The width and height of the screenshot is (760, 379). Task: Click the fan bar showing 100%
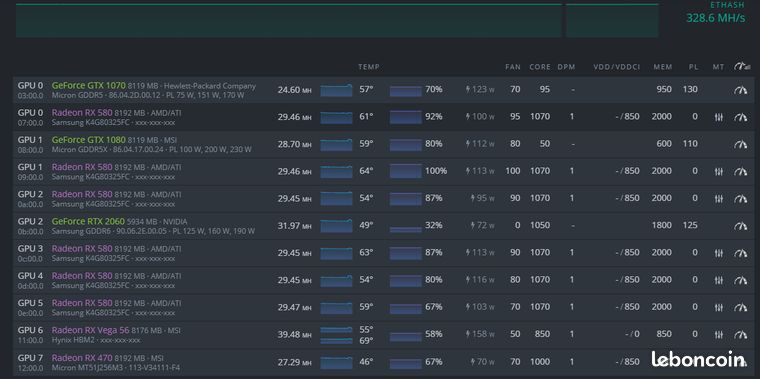coord(406,171)
